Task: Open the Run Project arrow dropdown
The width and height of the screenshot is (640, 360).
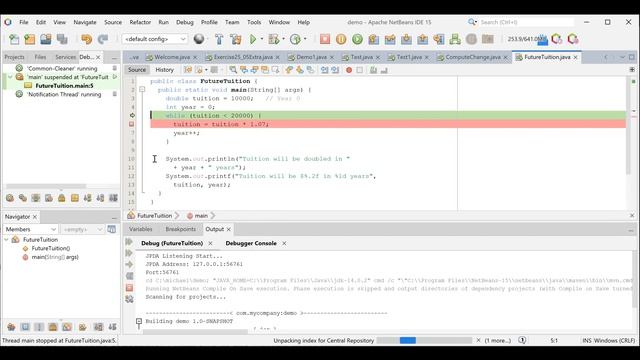Action: (x=262, y=39)
